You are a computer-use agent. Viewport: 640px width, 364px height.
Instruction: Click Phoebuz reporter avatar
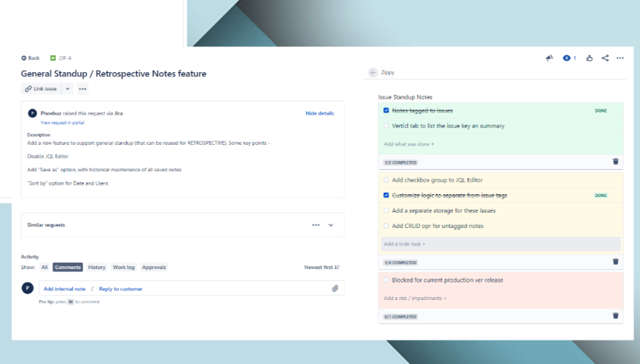click(x=32, y=113)
